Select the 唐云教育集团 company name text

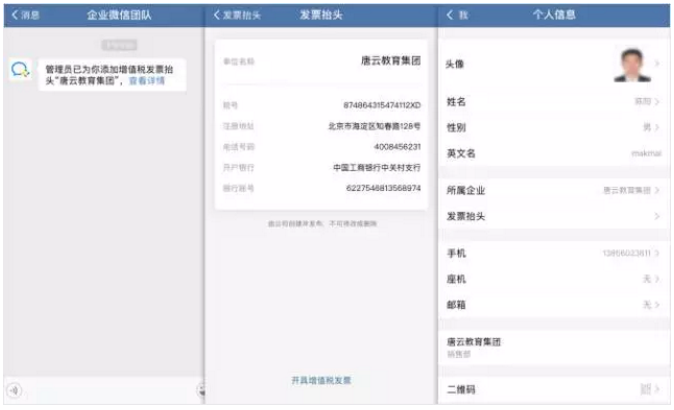click(390, 61)
